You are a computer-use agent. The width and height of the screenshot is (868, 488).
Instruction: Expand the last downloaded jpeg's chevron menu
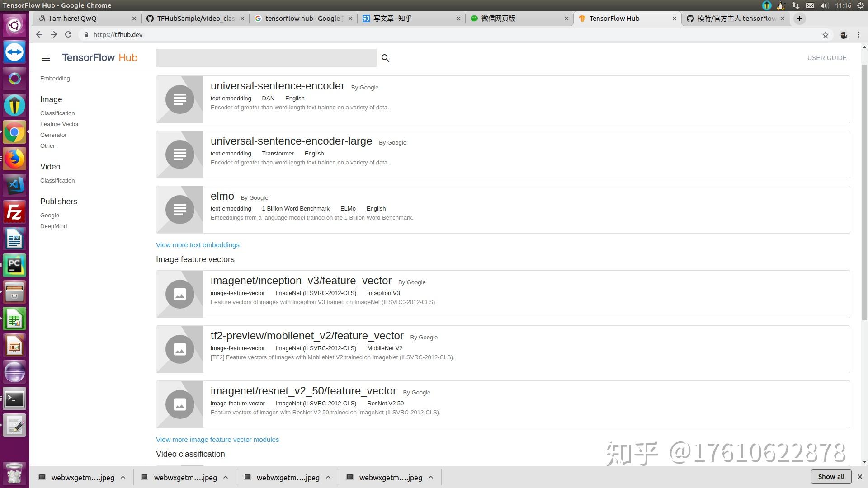[x=431, y=477]
